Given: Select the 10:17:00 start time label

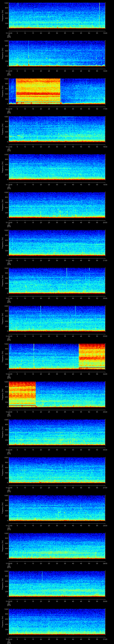Looking at the screenshot, I should [9, 147].
